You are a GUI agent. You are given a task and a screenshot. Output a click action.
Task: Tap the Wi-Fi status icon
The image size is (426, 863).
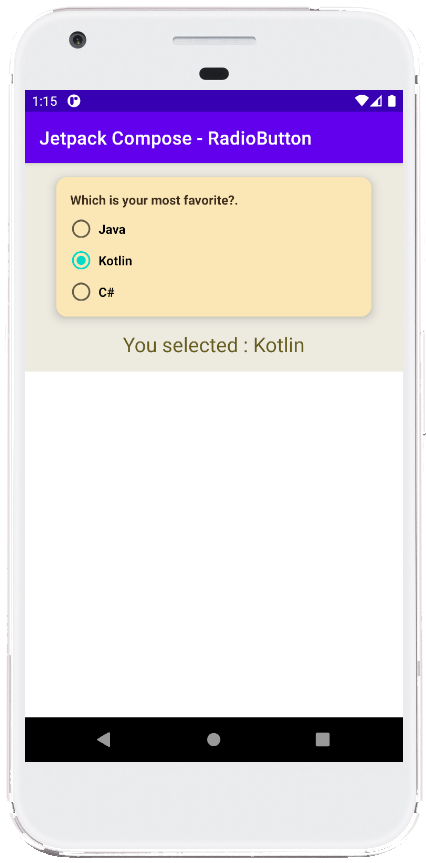point(362,101)
